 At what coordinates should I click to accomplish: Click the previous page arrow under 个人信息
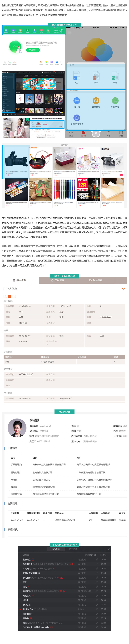(5, 296)
